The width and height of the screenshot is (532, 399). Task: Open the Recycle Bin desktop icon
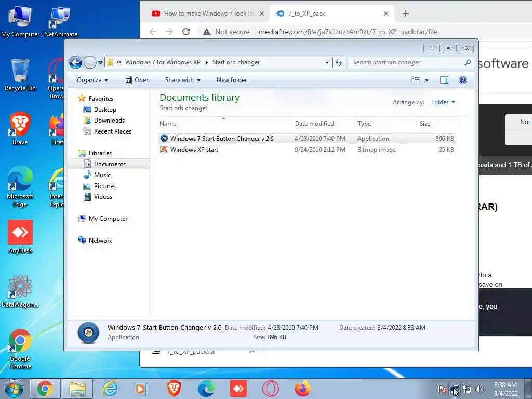20,75
